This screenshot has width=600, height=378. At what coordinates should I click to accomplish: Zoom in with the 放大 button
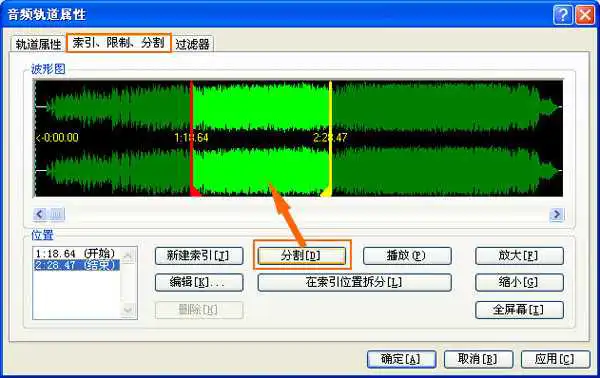(519, 256)
